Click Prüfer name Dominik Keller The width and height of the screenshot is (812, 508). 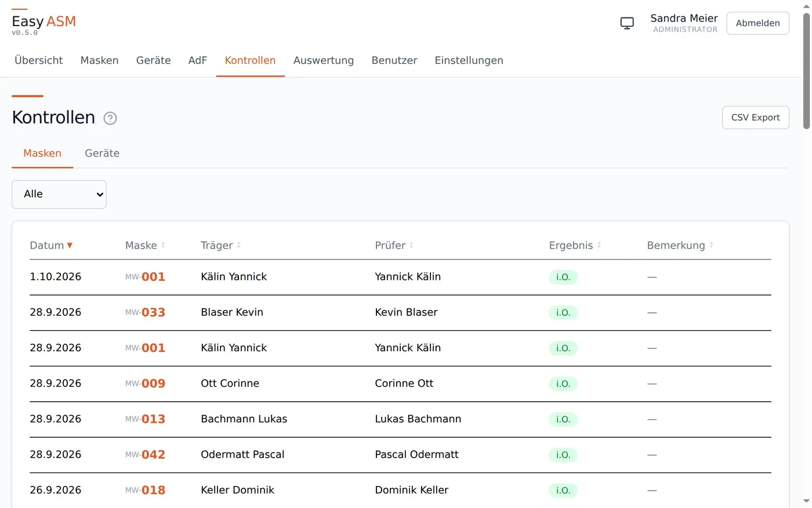click(x=412, y=490)
